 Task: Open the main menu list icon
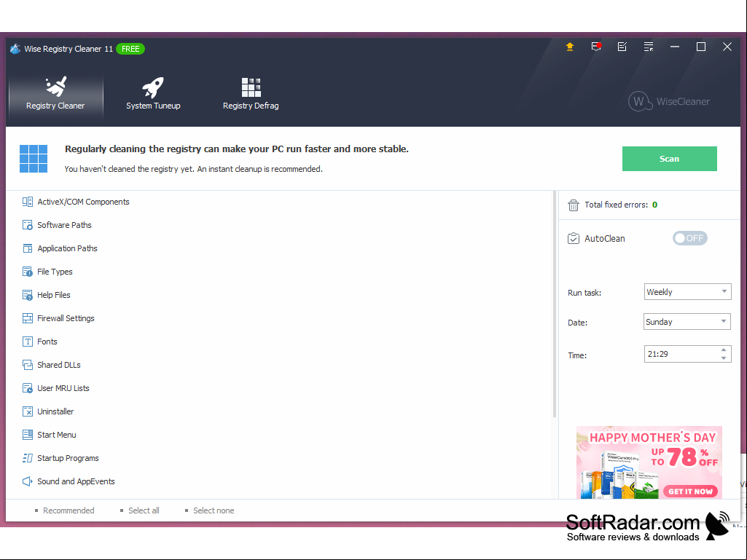(x=649, y=47)
